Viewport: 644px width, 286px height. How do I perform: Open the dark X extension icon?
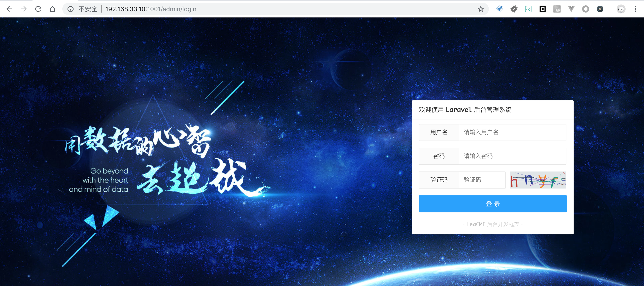click(600, 9)
